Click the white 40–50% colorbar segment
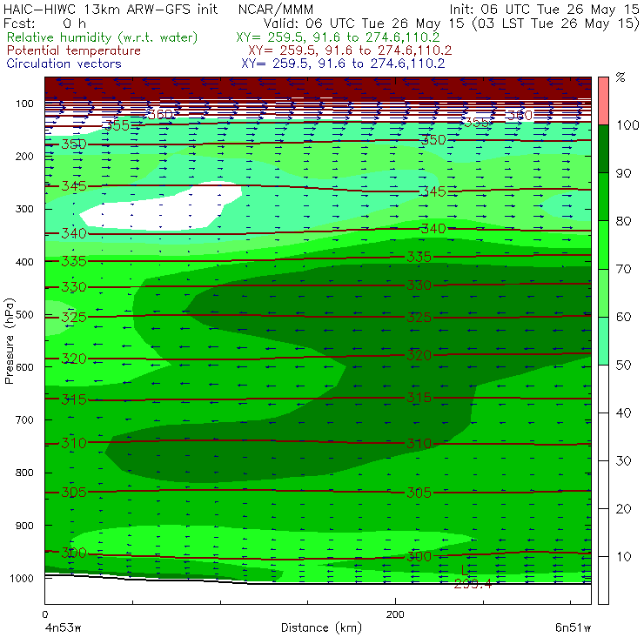 603,388
